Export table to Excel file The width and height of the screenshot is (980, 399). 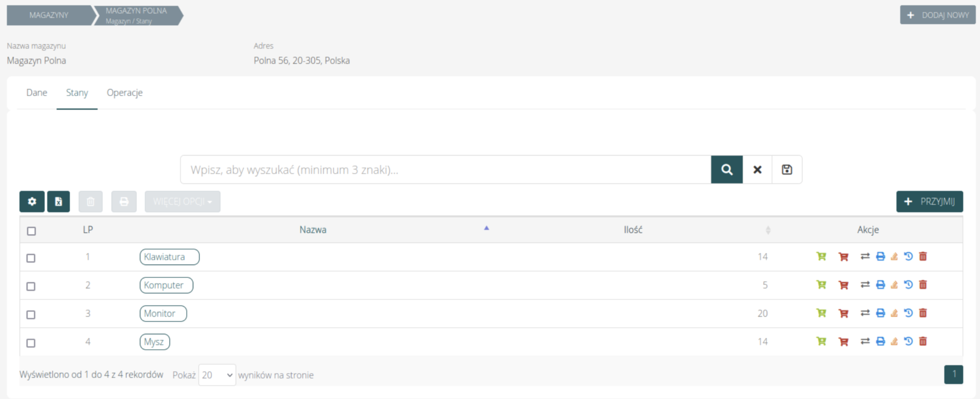[58, 202]
